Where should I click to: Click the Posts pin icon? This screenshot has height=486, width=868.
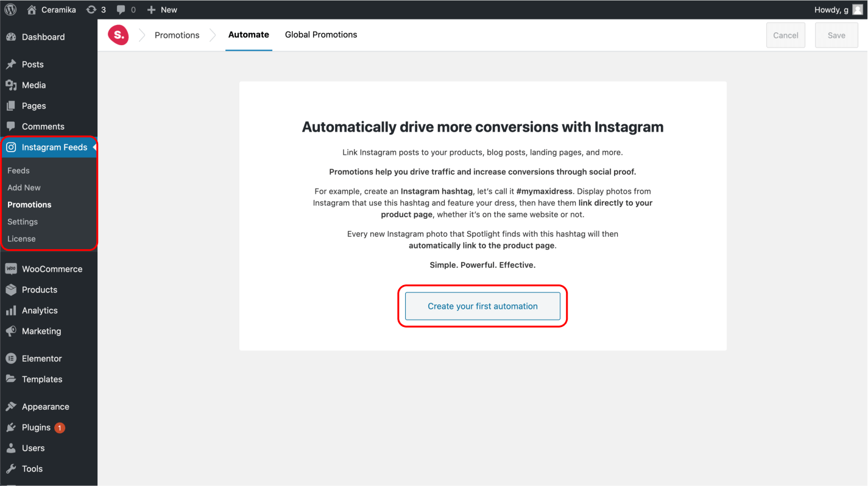pos(11,65)
